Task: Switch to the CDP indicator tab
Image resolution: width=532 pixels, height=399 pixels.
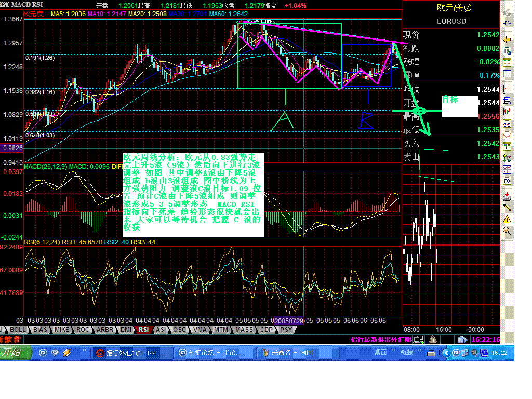Action: pos(267,330)
